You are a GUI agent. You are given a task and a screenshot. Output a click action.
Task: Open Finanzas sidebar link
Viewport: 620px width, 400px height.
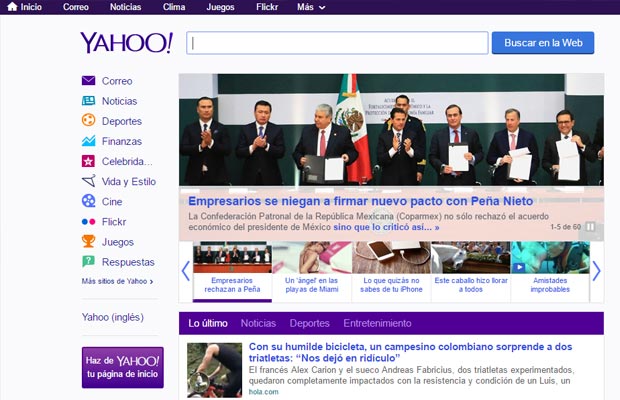[122, 141]
